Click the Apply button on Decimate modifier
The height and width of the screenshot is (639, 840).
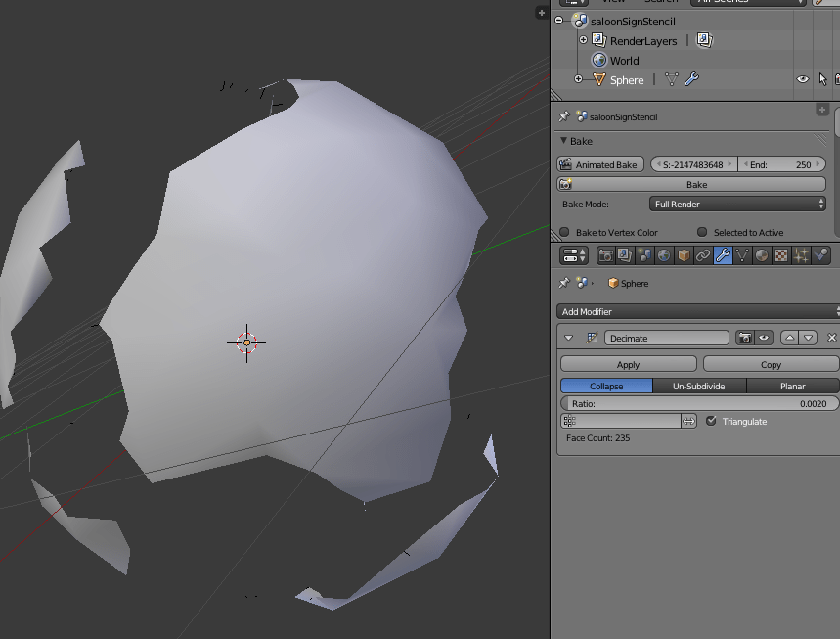[628, 363]
